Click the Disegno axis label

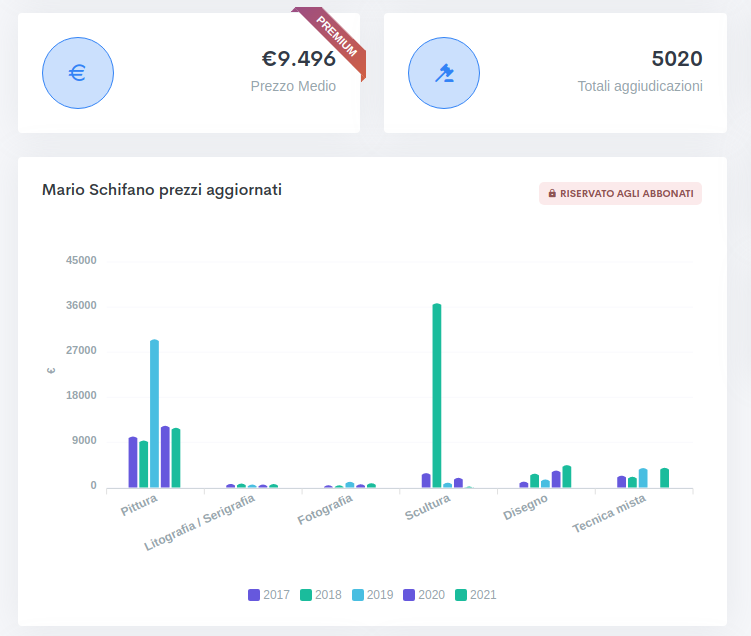click(525, 507)
